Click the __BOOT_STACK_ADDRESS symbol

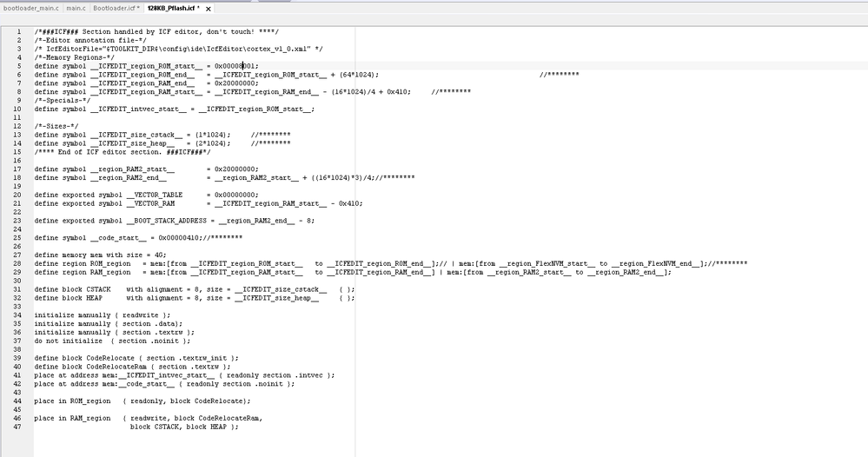(166, 221)
